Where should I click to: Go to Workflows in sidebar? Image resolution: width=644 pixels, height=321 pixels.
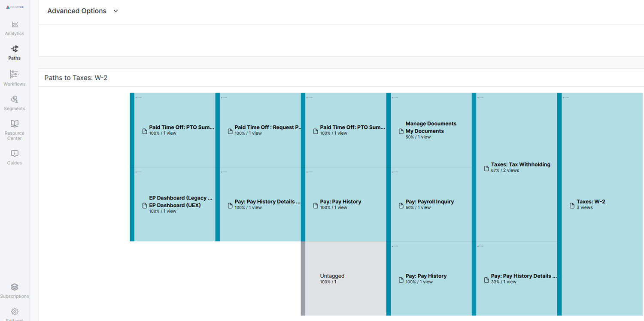(x=15, y=78)
